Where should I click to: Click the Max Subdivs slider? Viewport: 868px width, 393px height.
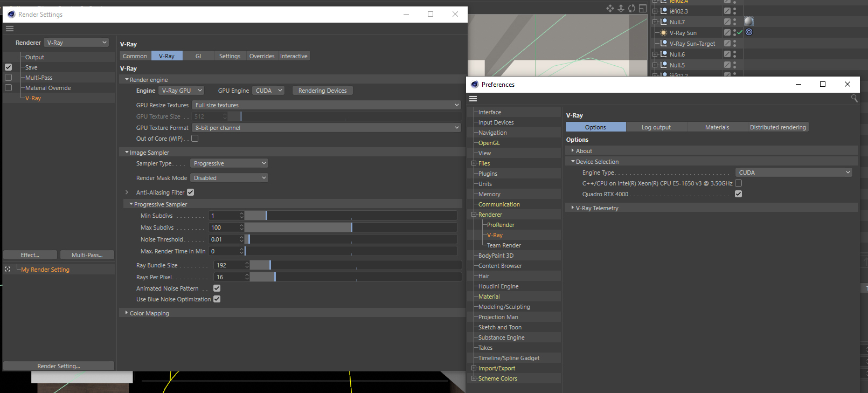point(351,227)
